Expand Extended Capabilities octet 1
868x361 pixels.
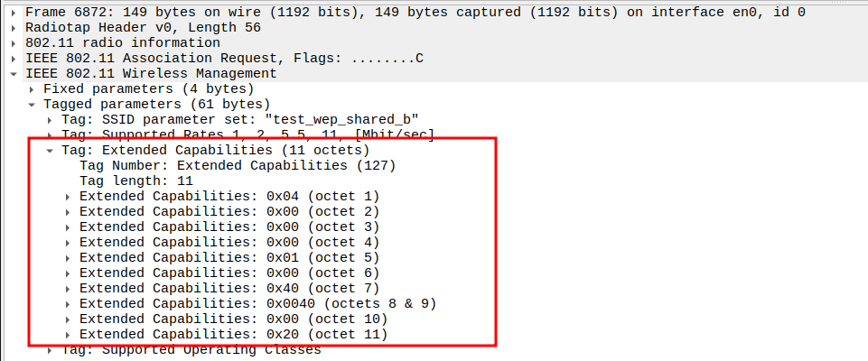69,196
